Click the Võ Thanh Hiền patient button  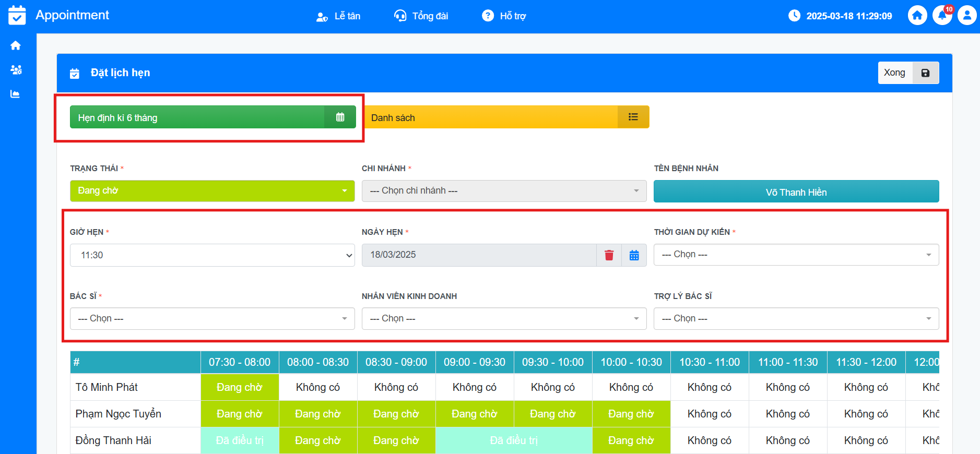pos(796,192)
